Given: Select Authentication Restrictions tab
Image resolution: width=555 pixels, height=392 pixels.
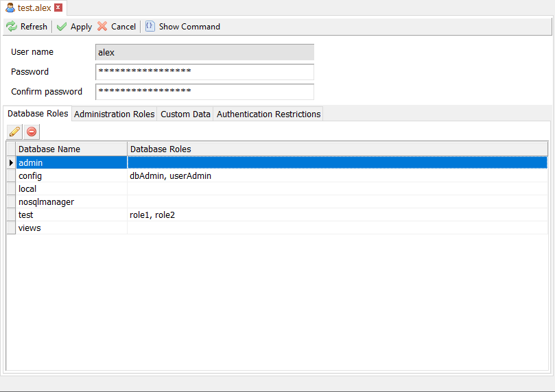Looking at the screenshot, I should pyautogui.click(x=268, y=114).
